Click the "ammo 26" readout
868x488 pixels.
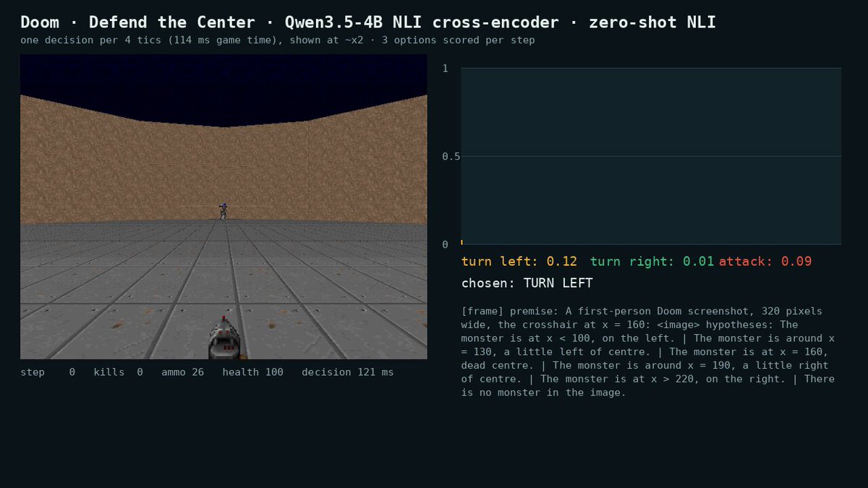182,372
